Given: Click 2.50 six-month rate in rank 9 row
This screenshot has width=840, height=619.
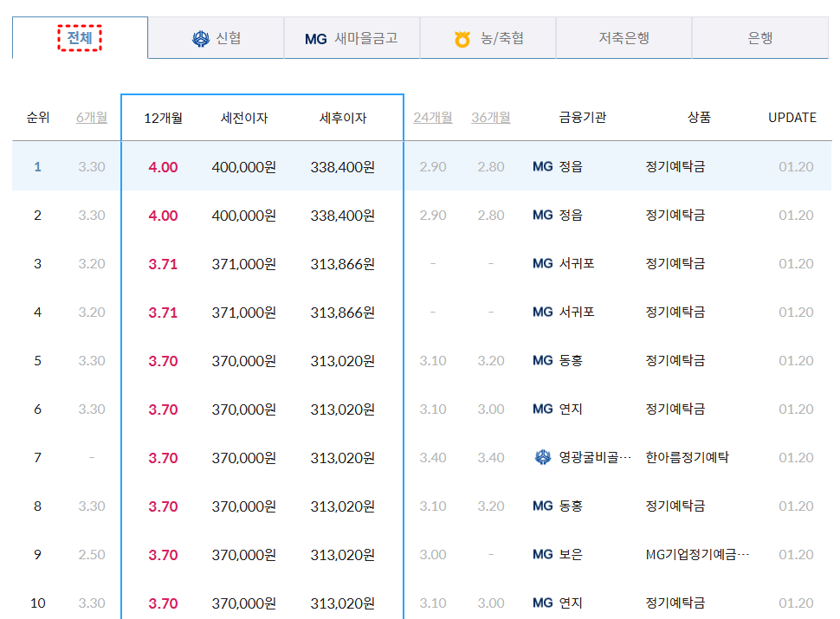Looking at the screenshot, I should click(92, 555).
